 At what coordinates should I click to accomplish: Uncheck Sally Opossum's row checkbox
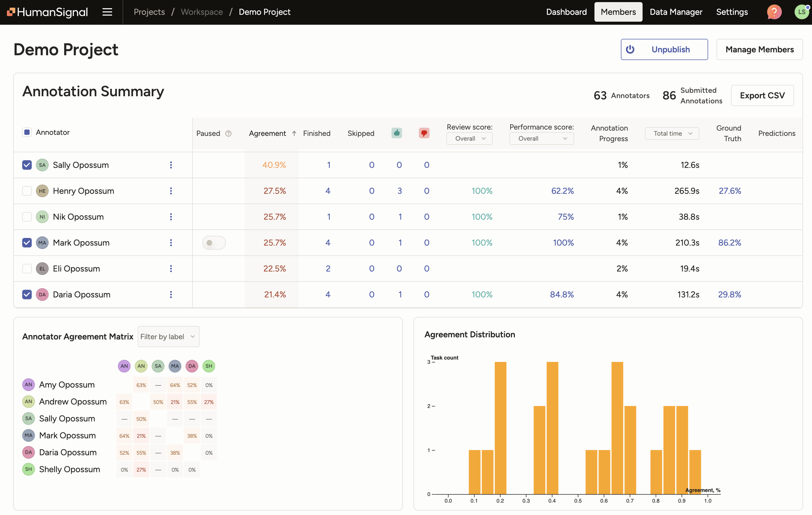point(27,165)
